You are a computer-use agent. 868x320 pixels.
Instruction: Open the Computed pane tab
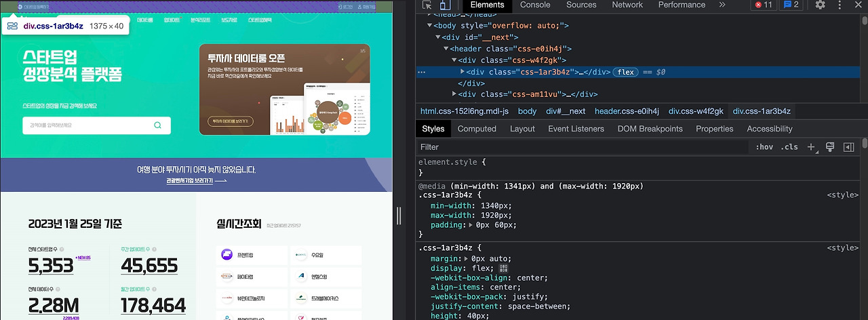(x=477, y=129)
